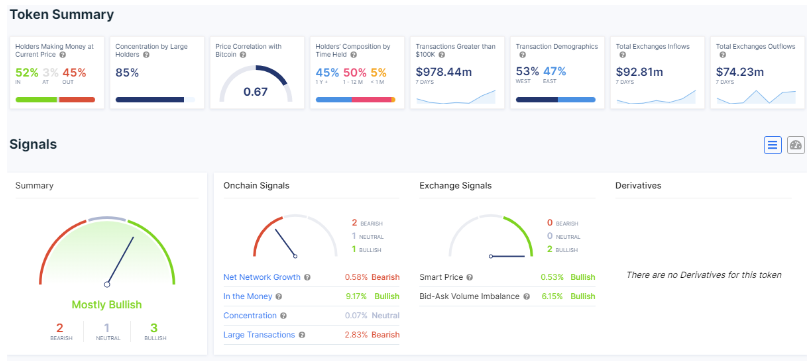
Task: Click the Transactions Greater than $100K sparkline
Action: coord(456,97)
